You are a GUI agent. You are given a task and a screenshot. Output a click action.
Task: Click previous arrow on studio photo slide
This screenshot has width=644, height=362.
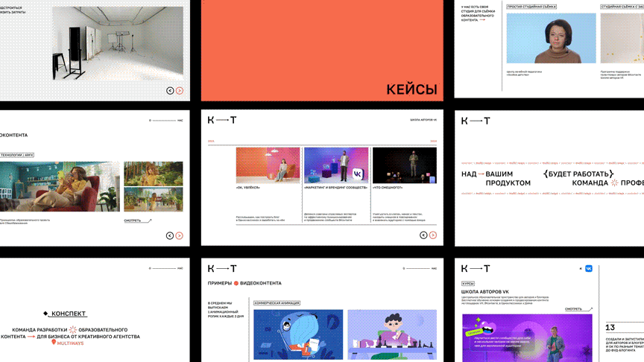click(x=170, y=91)
